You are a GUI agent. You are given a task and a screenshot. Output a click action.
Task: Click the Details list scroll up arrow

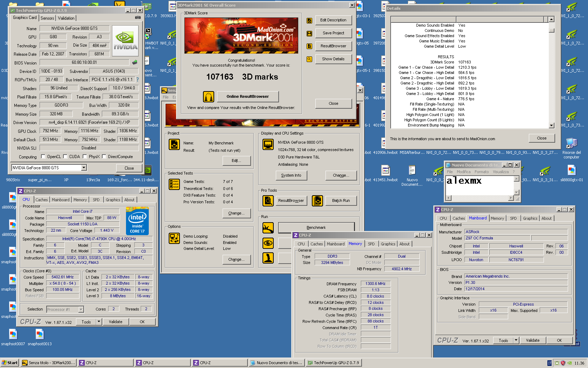point(552,19)
